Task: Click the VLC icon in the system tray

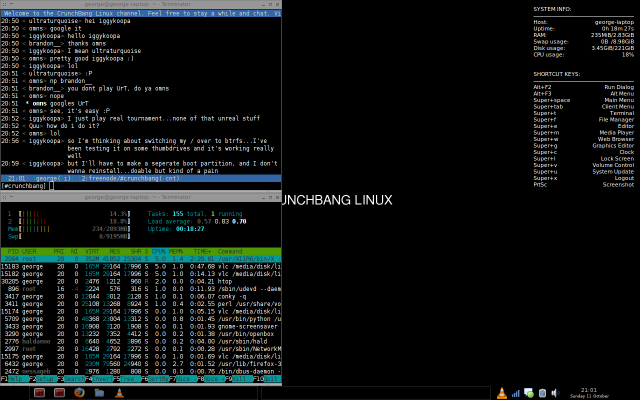Action: [502, 393]
